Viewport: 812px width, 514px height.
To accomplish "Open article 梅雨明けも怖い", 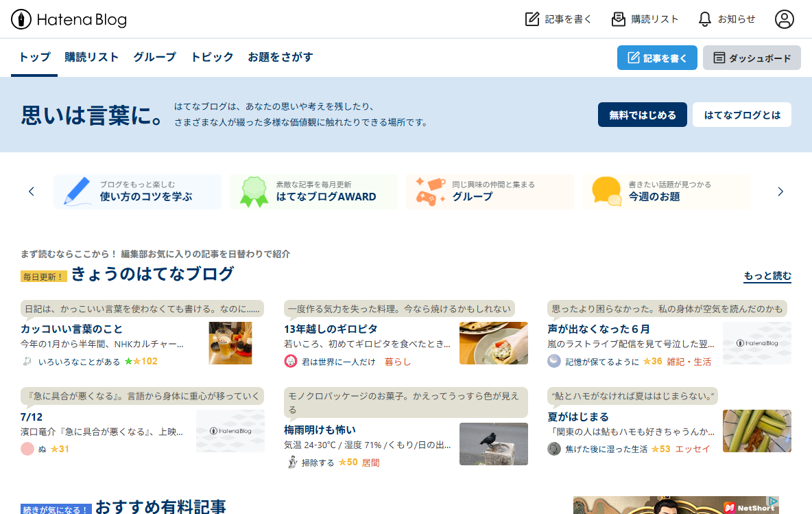I will [320, 430].
